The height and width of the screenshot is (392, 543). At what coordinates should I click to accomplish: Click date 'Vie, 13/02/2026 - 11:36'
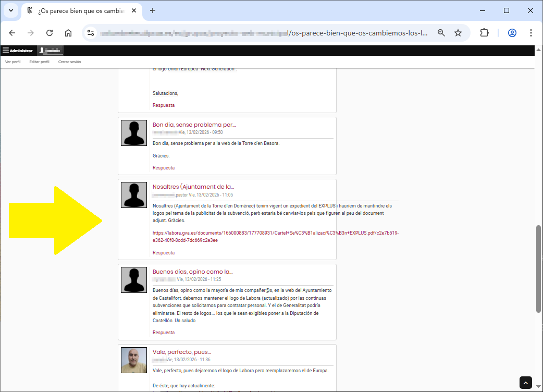point(189,360)
